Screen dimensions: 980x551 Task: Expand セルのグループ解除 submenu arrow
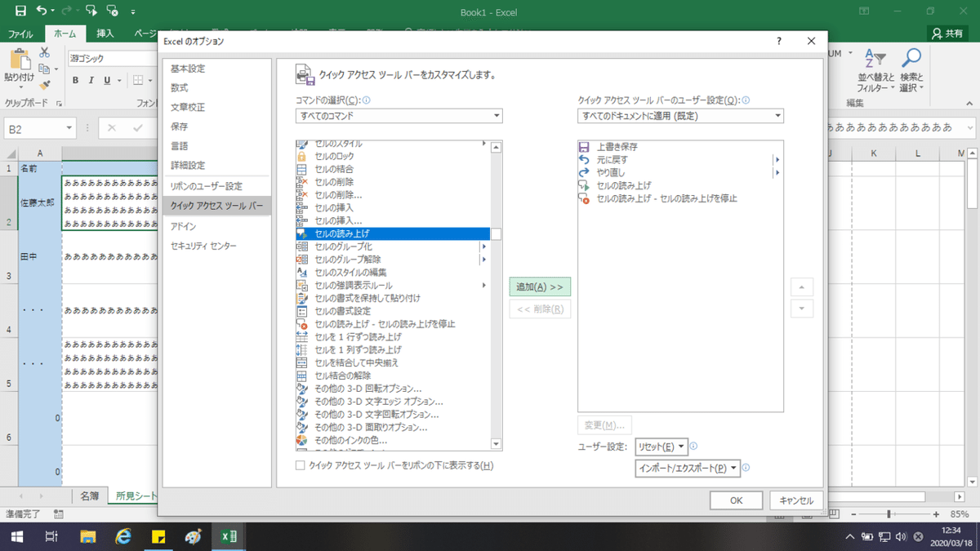coord(484,260)
